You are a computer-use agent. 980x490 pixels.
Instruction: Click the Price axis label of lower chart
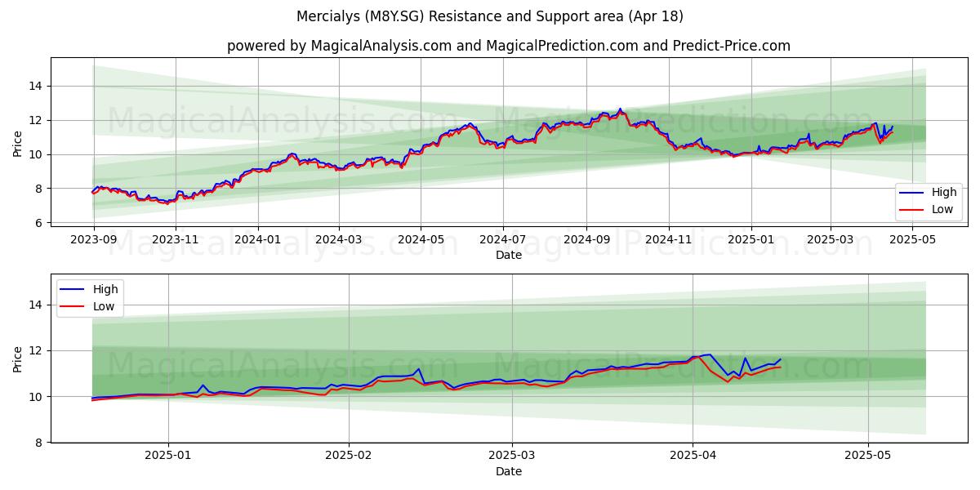pos(18,359)
